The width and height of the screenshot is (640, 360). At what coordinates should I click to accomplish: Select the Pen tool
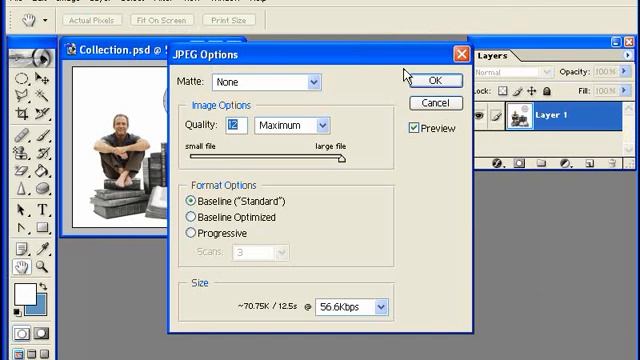coord(21,228)
